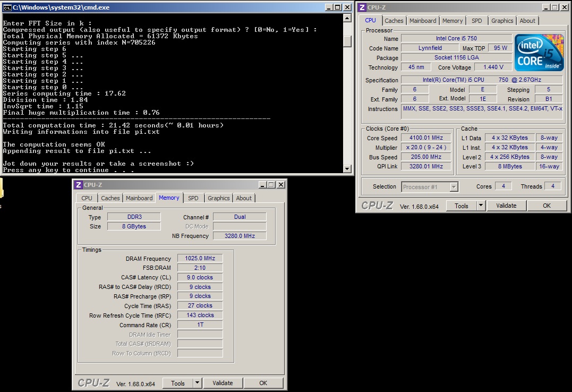Click the cmd.exe title bar icon
The width and height of the screenshot is (572, 392).
tap(7, 7)
